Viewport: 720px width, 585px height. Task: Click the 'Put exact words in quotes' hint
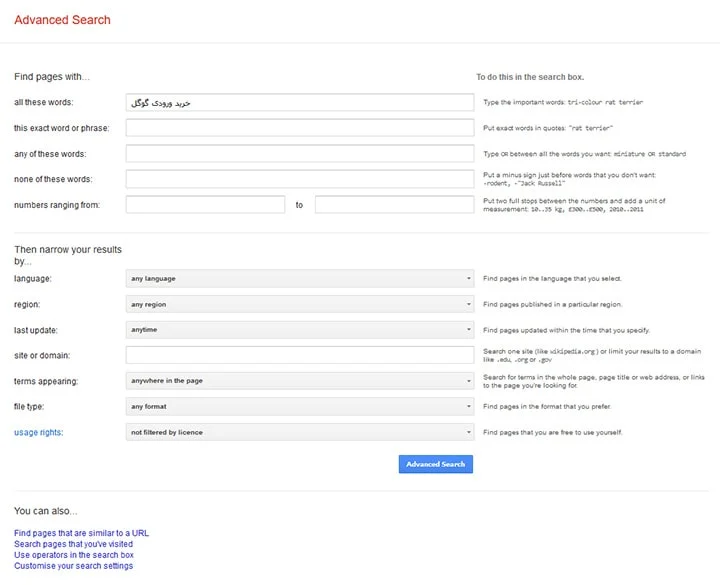coord(548,128)
